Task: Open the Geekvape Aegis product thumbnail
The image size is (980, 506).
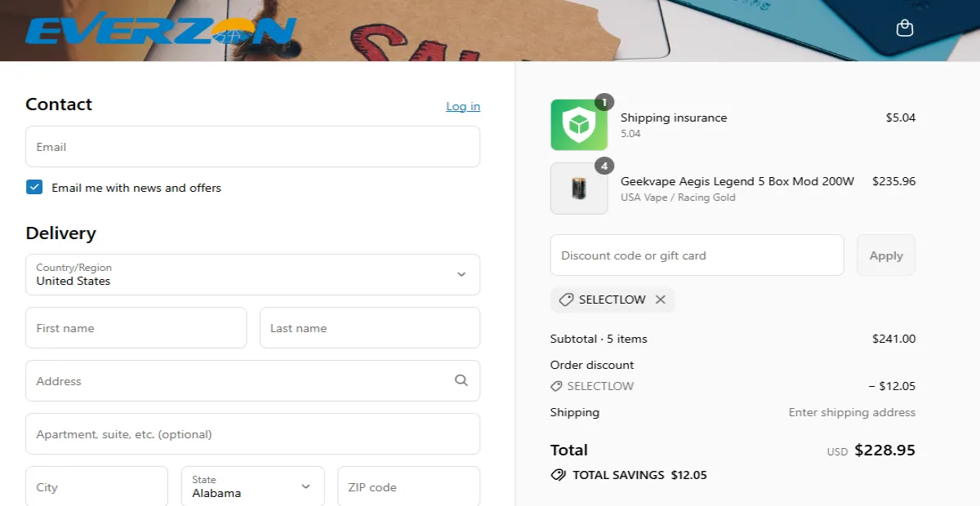Action: [579, 189]
